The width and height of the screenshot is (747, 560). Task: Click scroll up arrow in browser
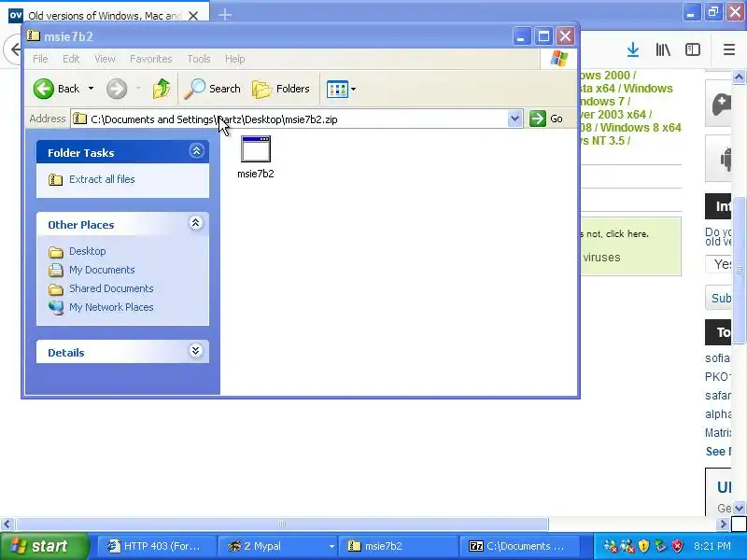tap(739, 77)
